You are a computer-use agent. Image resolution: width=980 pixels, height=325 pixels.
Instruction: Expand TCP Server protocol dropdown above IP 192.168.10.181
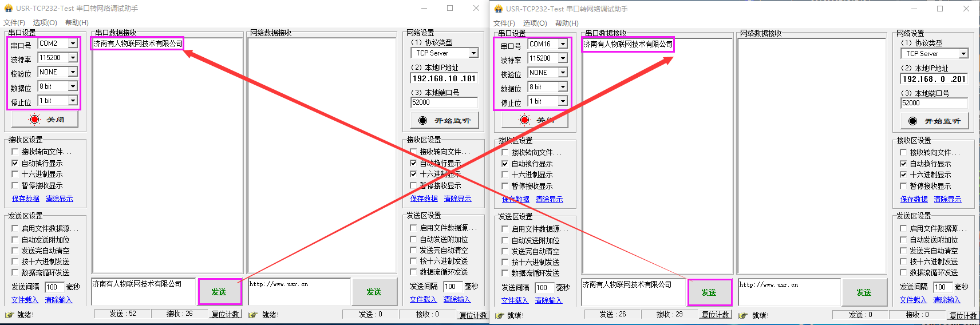pos(473,53)
